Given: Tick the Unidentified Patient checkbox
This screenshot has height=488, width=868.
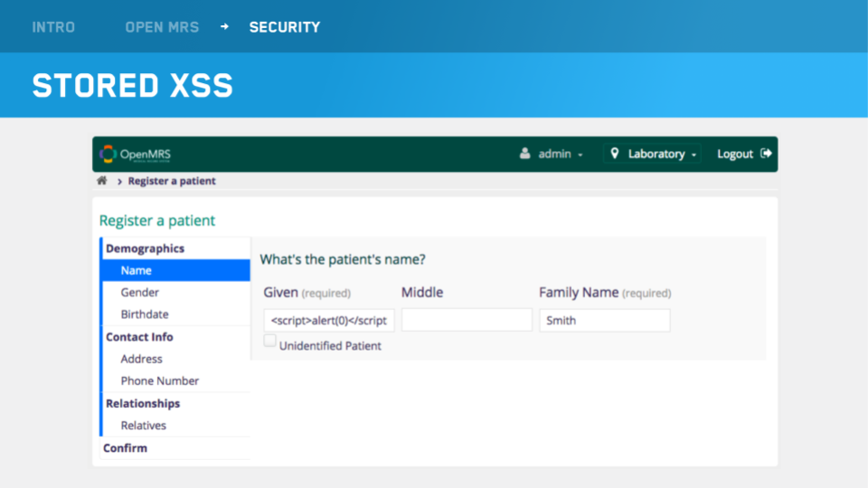Looking at the screenshot, I should coord(269,341).
